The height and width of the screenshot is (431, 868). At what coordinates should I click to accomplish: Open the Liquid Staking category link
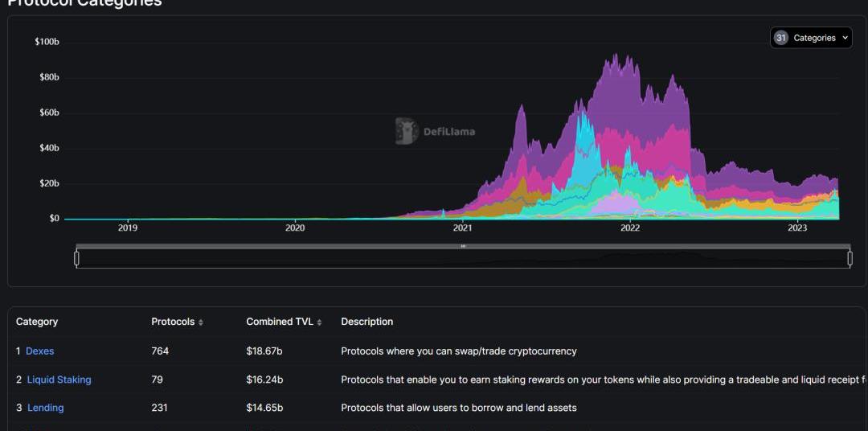click(59, 380)
